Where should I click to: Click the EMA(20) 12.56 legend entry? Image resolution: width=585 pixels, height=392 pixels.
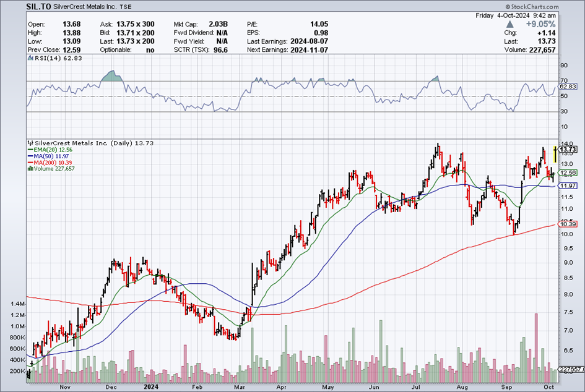click(x=50, y=150)
